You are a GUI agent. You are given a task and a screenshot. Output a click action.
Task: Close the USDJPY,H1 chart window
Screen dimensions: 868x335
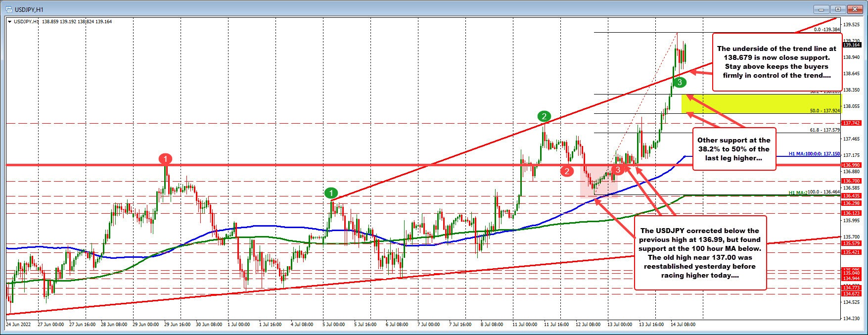tap(854, 9)
